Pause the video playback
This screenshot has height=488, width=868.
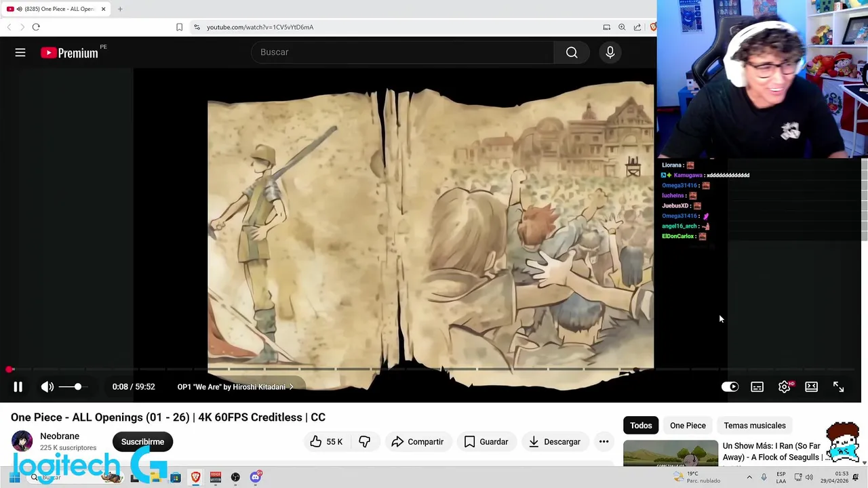(18, 386)
